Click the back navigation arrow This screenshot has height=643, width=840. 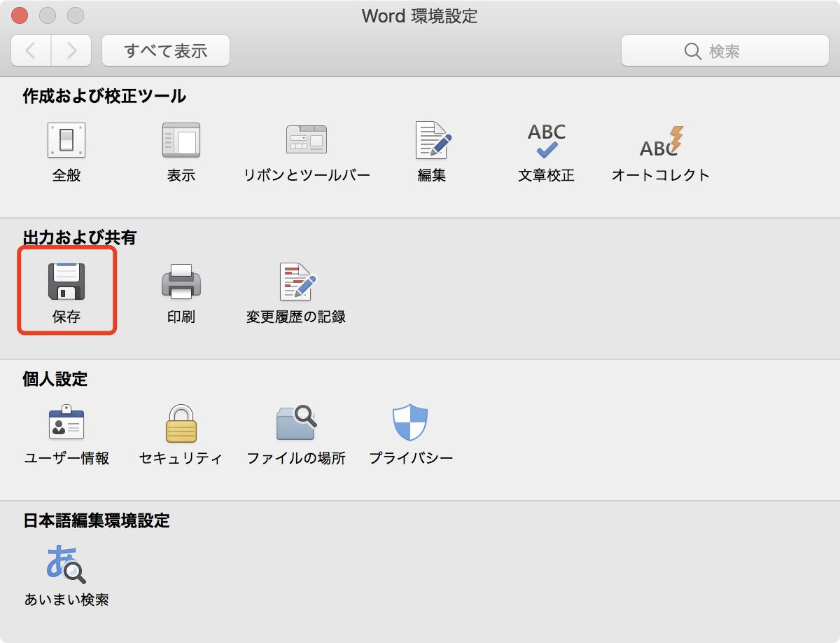(x=30, y=50)
